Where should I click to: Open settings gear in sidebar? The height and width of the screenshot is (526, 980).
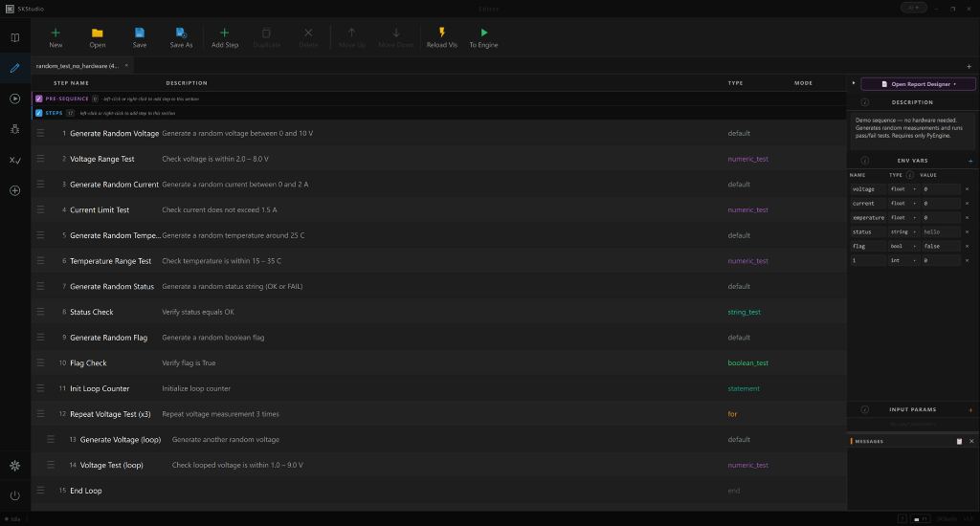click(15, 466)
